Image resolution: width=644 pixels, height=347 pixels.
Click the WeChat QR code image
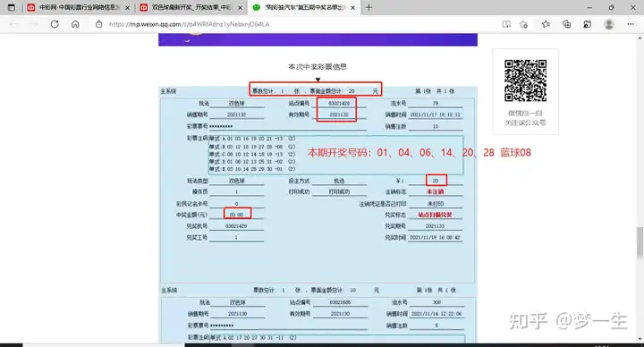(x=525, y=80)
